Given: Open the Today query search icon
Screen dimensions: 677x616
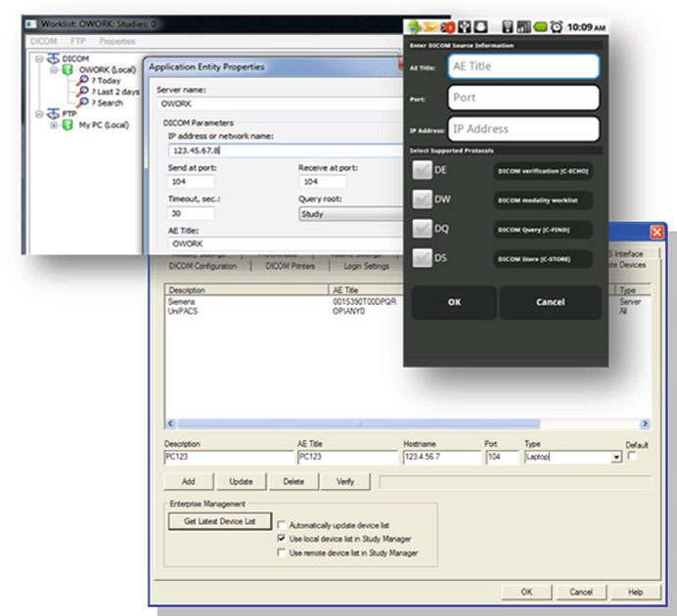Looking at the screenshot, I should click(x=84, y=81).
